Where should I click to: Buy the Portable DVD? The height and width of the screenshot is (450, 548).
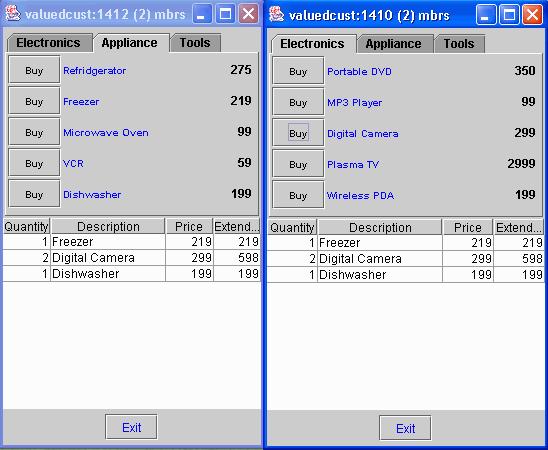coord(298,71)
